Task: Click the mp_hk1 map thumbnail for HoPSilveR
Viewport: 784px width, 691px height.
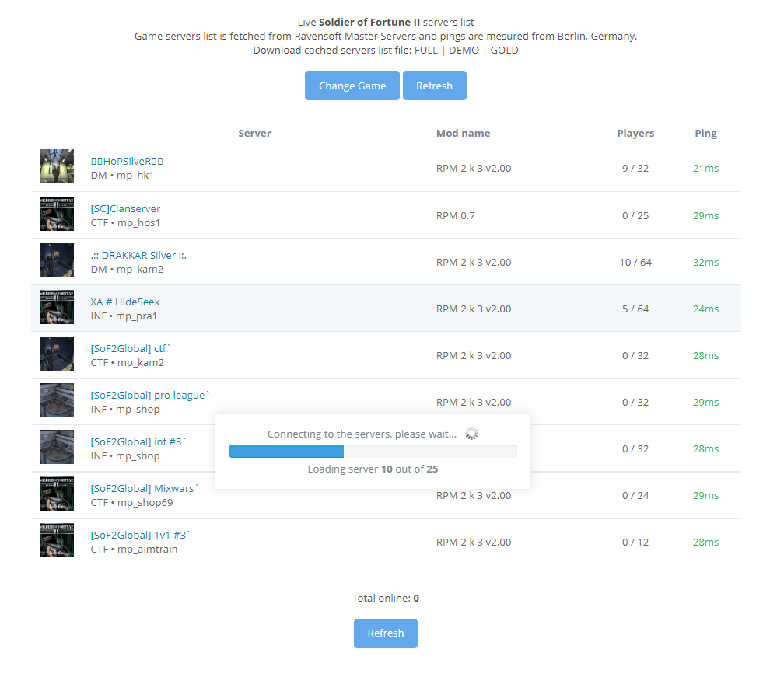Action: click(57, 166)
